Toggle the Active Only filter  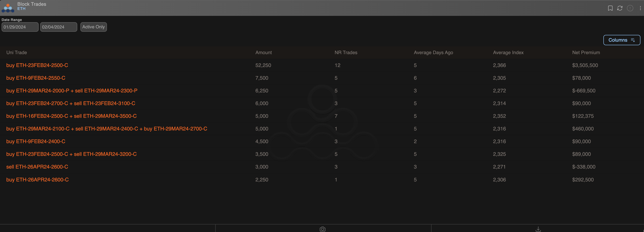[93, 27]
